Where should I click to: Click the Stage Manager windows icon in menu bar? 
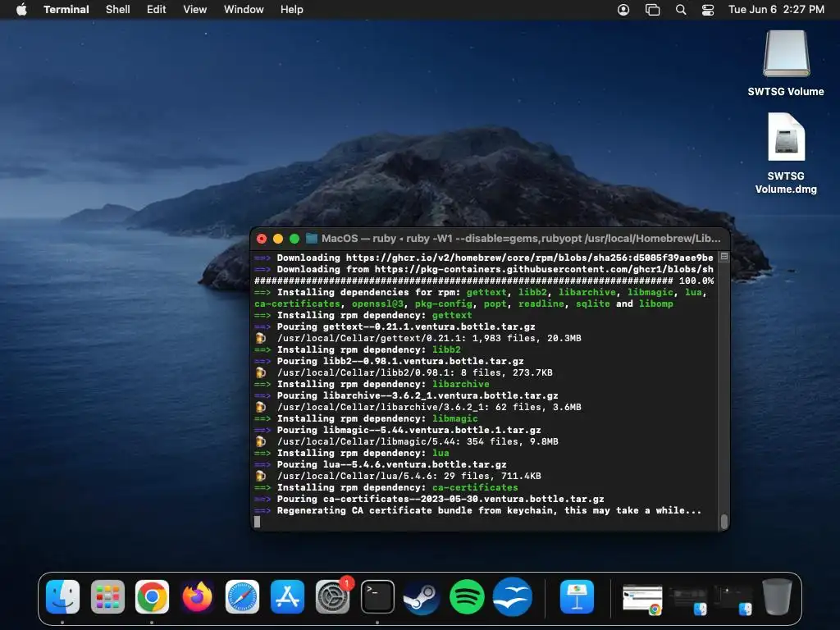(652, 10)
